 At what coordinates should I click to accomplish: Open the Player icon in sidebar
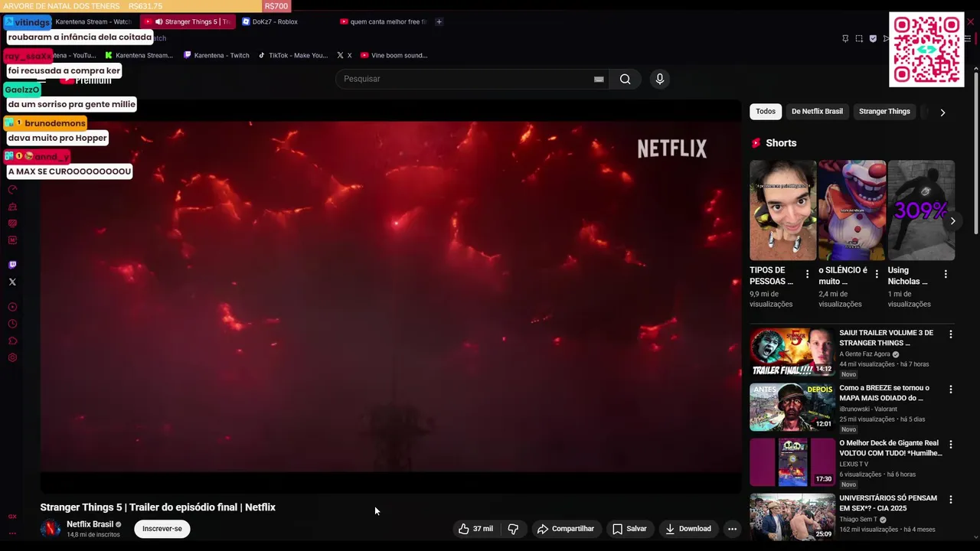tap(12, 307)
